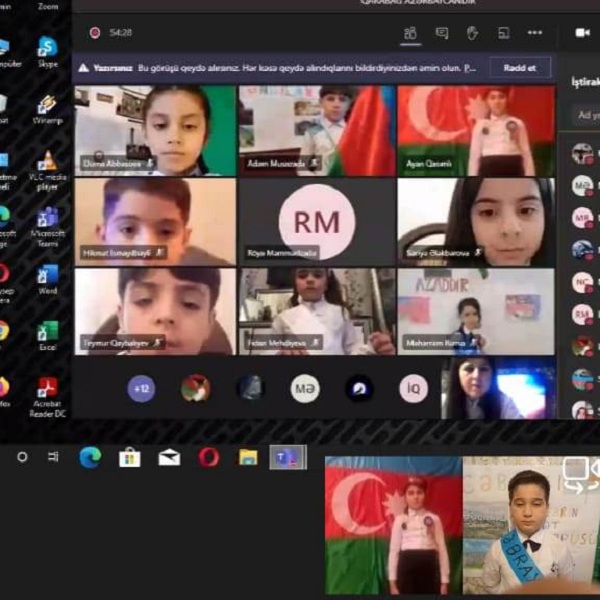Click participant search field in İştirak panel

pyautogui.click(x=585, y=114)
